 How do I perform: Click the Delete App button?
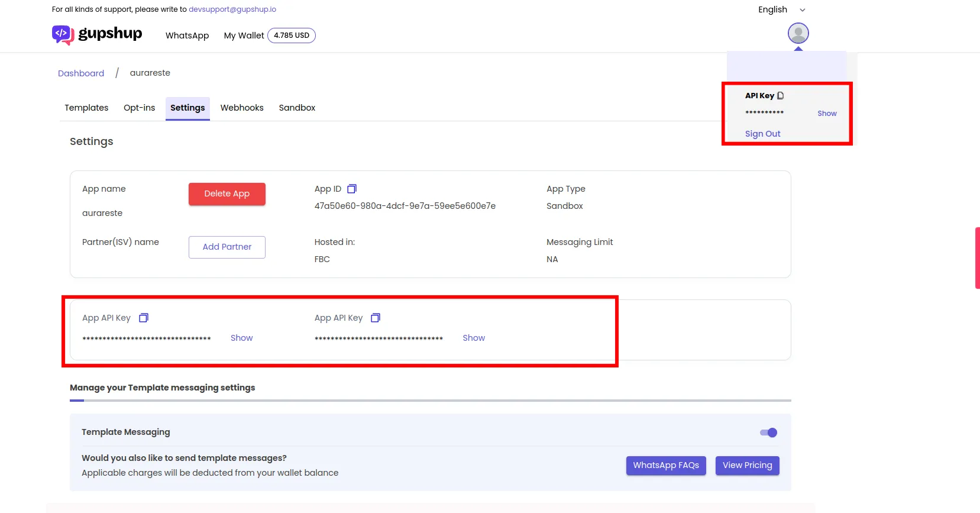227,193
